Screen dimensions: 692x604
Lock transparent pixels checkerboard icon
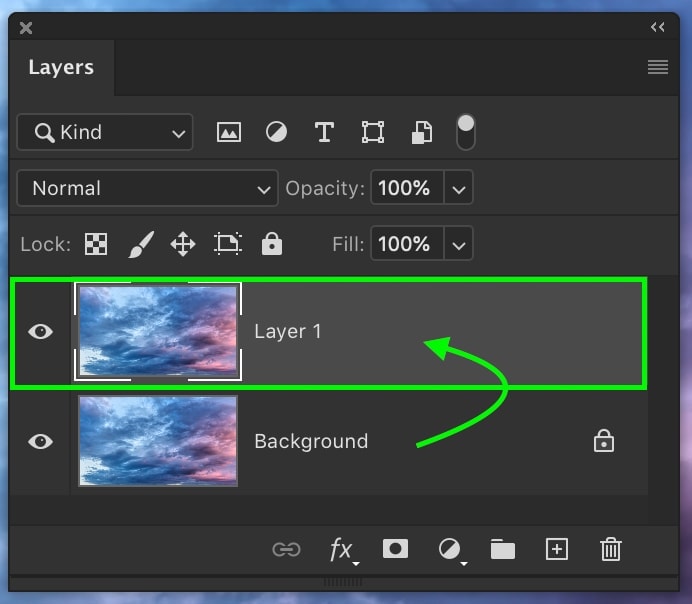point(96,244)
